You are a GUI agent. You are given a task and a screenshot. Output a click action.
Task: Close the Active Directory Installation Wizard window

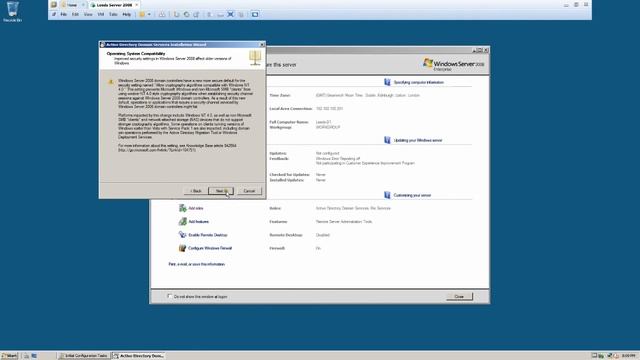(262, 44)
